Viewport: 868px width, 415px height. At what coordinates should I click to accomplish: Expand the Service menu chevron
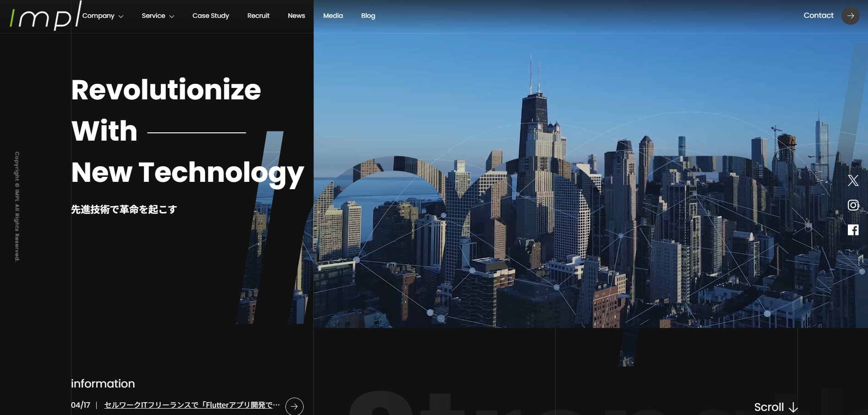point(172,16)
